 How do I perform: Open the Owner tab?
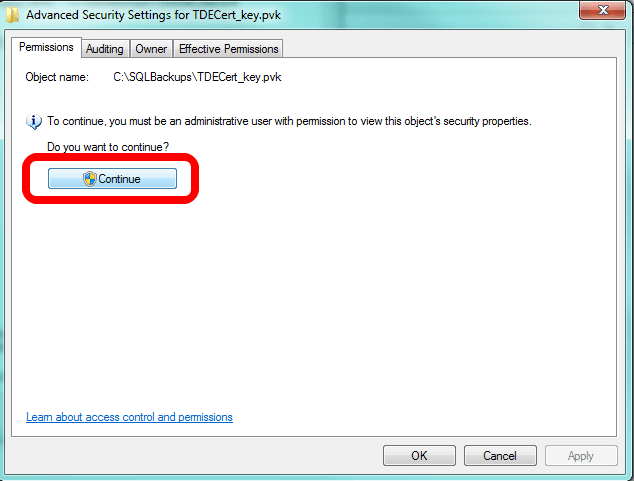click(x=151, y=49)
